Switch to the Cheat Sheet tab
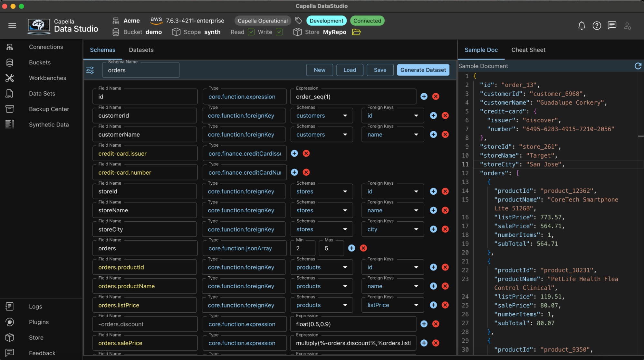 528,50
